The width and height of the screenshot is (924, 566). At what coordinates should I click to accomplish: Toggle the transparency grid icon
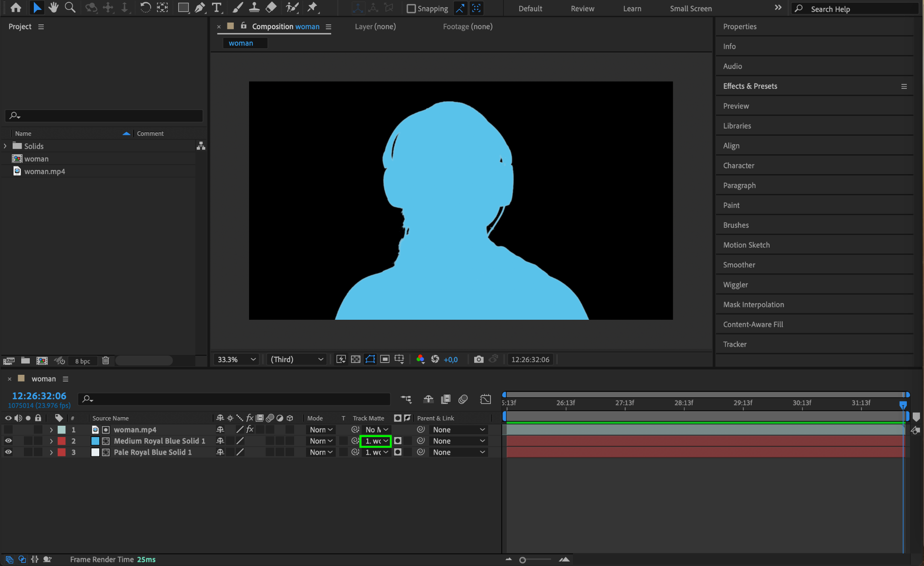[356, 359]
